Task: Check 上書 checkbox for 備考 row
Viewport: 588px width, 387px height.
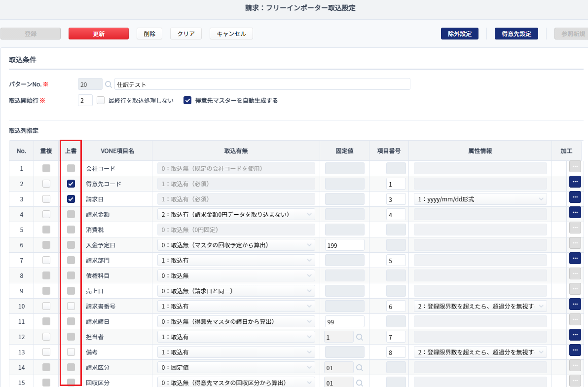Action: click(71, 352)
